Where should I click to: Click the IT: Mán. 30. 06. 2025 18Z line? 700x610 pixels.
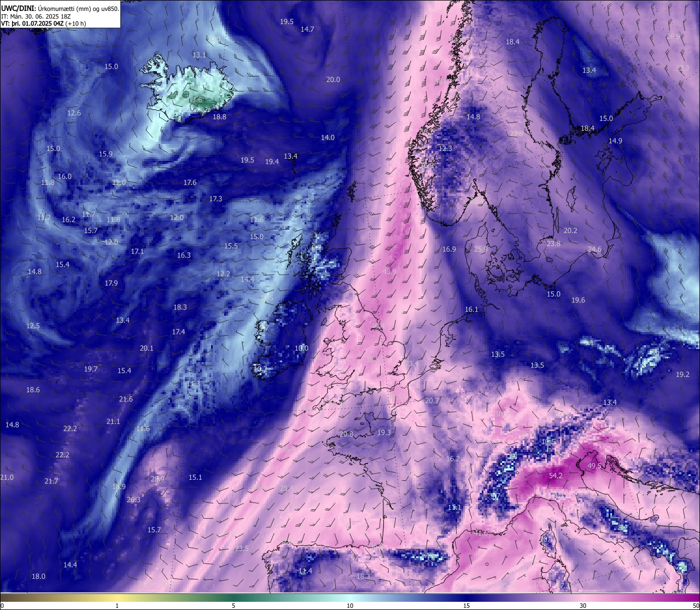(36, 16)
